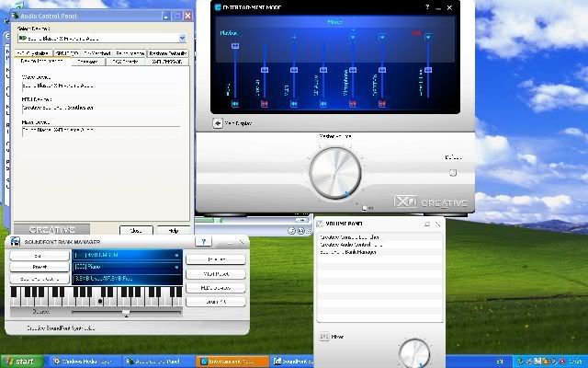Switch to the X-Fi Crystalizer tab
The height and width of the screenshot is (368, 588).
point(34,53)
